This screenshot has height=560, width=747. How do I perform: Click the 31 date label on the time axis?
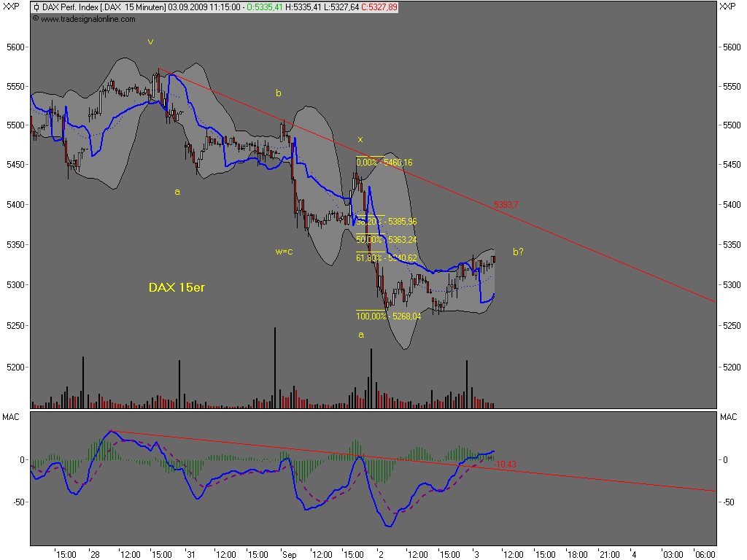tap(191, 554)
